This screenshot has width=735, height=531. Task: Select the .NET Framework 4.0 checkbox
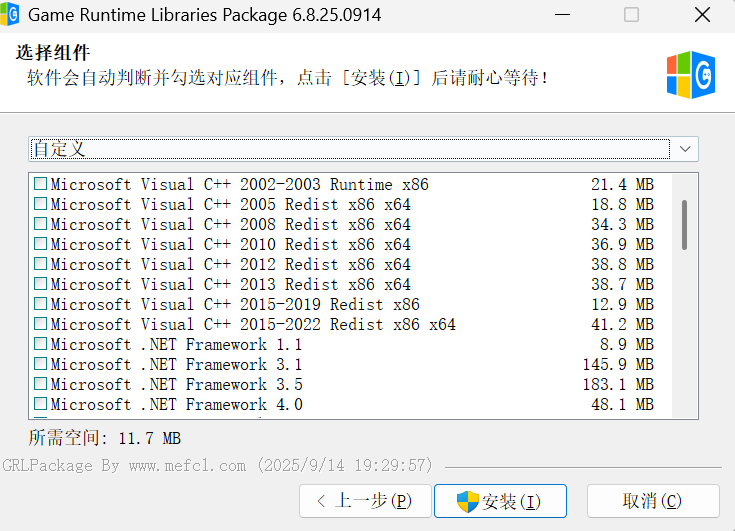coord(40,404)
